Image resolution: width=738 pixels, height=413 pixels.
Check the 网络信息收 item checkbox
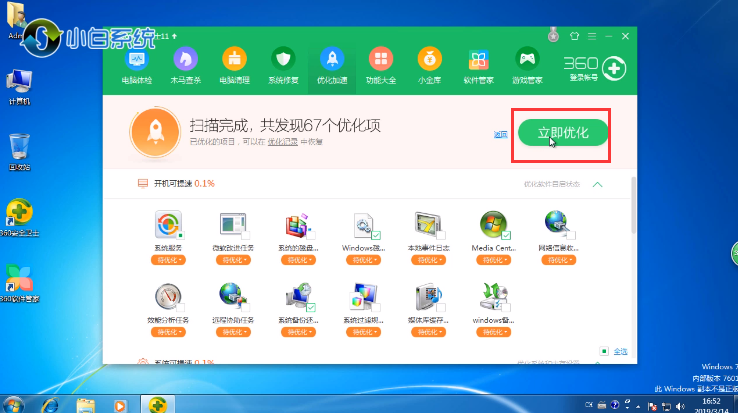click(571, 235)
